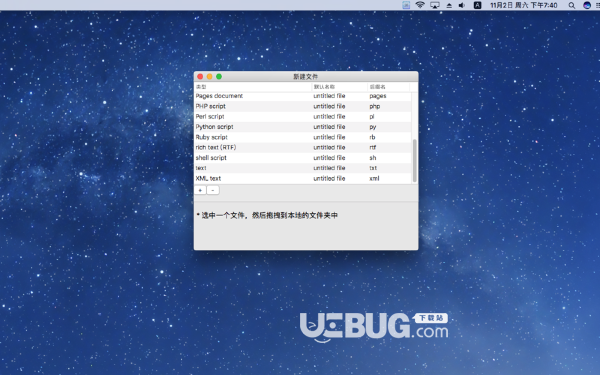Click 'untitled file' name in shell script row

329,158
